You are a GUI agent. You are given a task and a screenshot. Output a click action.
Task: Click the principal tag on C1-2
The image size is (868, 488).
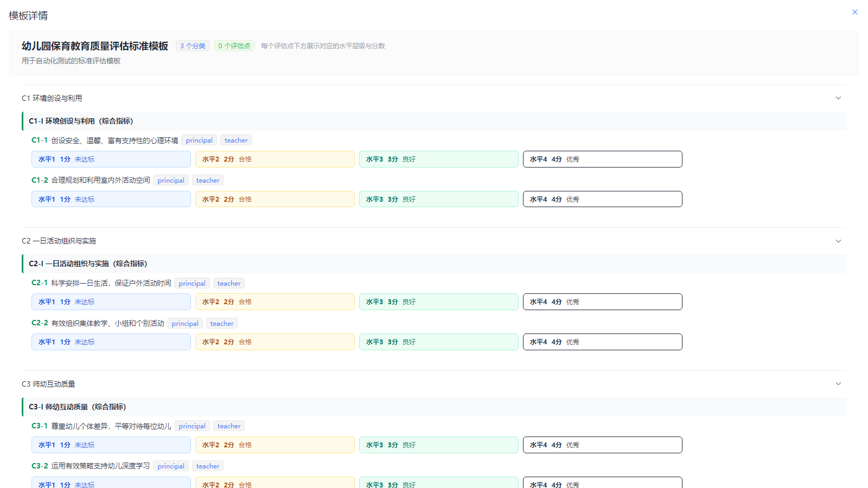pos(171,181)
